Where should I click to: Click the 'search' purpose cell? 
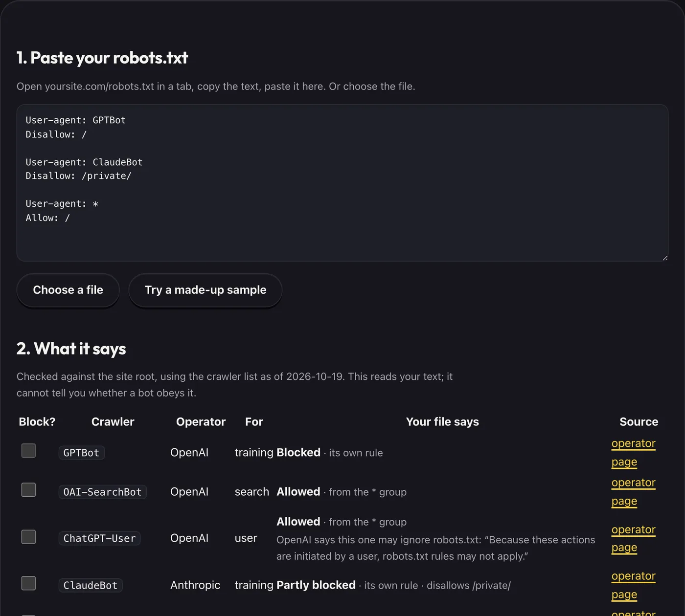click(x=252, y=492)
